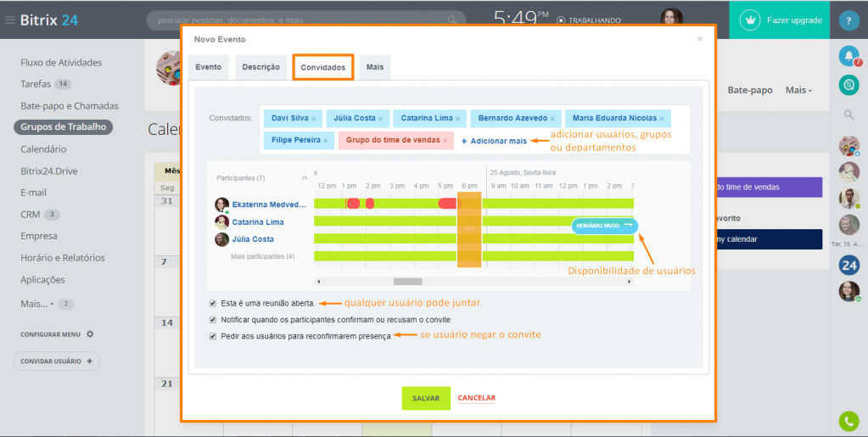
Task: Click the right sidebar search icon
Action: click(848, 115)
